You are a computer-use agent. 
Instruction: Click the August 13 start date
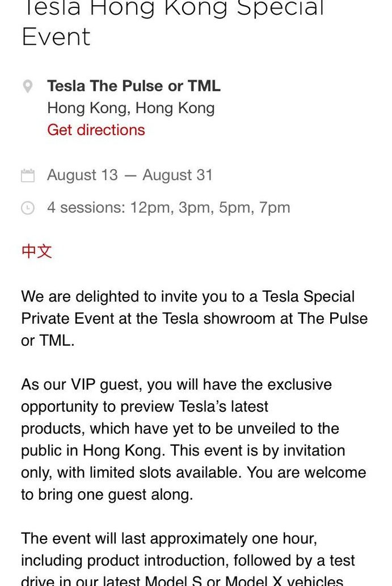82,175
